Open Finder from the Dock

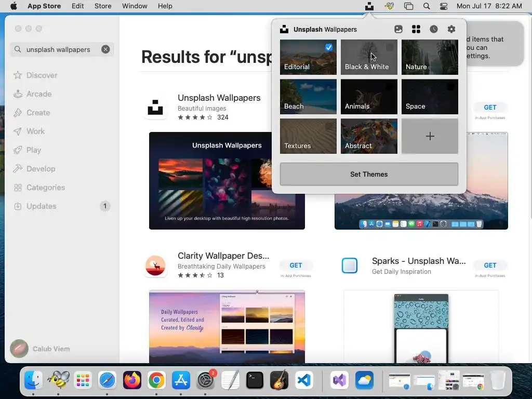click(x=33, y=380)
